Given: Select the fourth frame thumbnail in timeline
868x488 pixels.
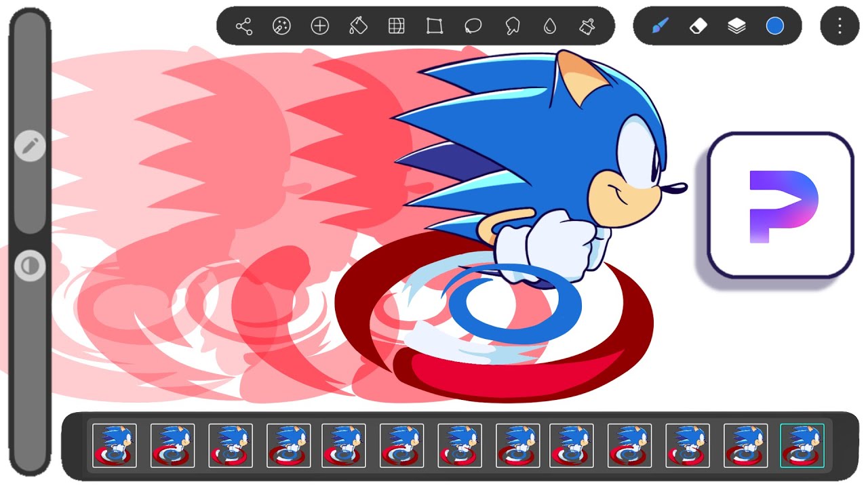Looking at the screenshot, I should click(289, 445).
